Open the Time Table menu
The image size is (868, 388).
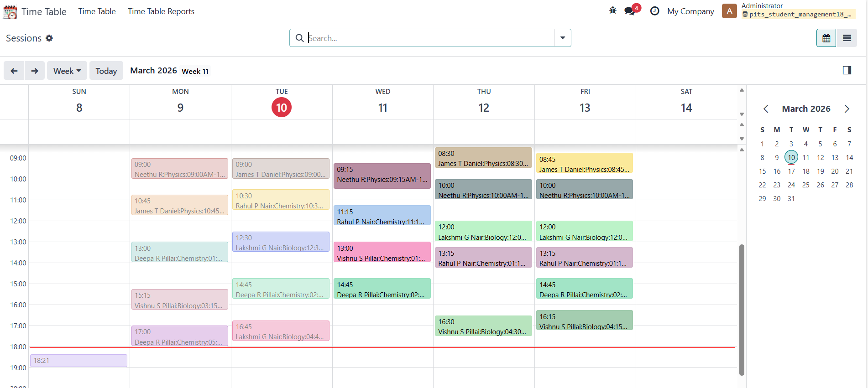[x=97, y=11]
